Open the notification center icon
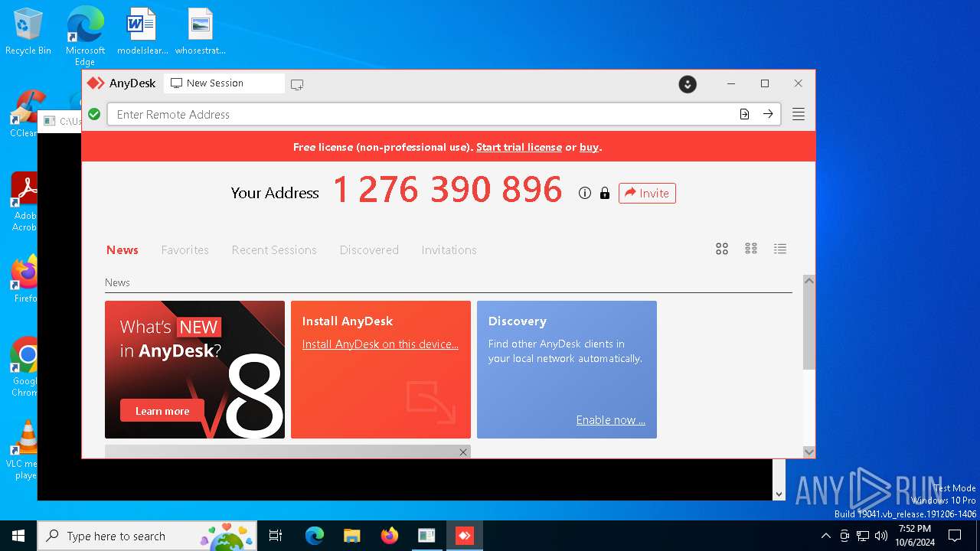980x551 pixels. 955,536
